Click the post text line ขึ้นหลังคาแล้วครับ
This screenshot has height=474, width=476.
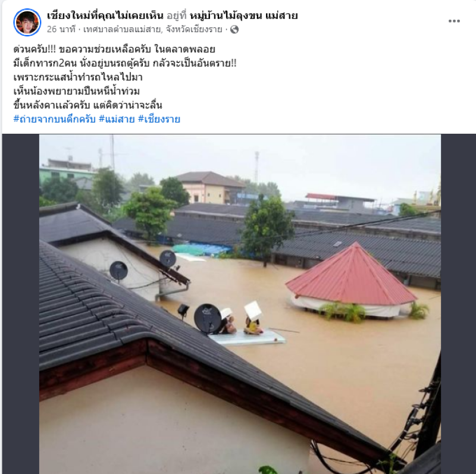87,105
